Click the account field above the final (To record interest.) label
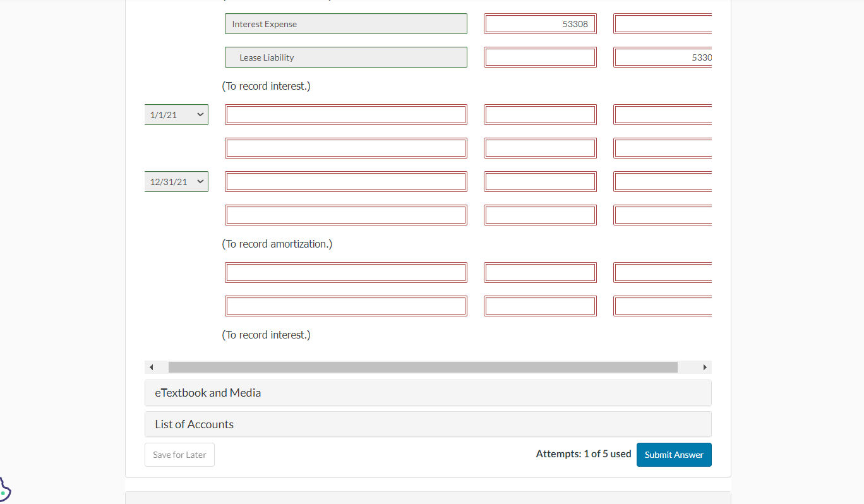This screenshot has height=504, width=864. (345, 306)
